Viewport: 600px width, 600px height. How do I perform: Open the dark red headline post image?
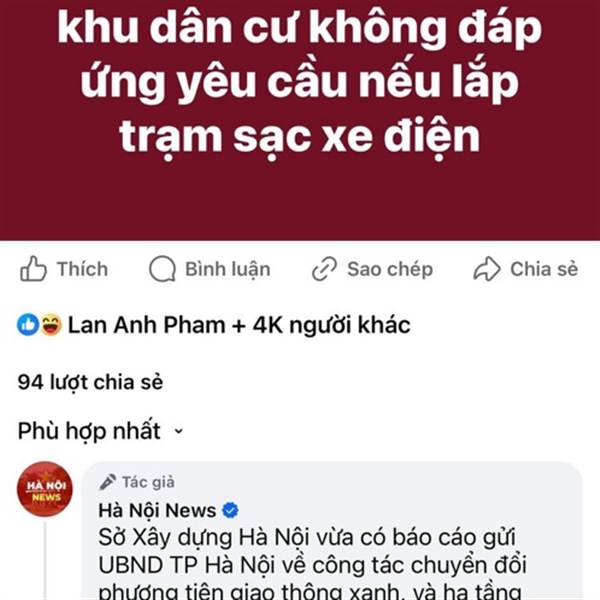point(300,120)
